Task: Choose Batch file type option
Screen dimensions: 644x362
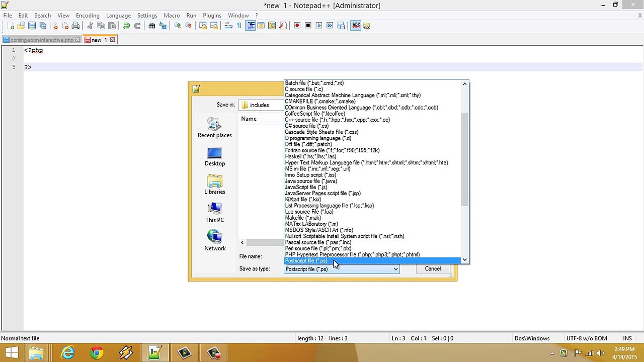Action: tap(372, 83)
